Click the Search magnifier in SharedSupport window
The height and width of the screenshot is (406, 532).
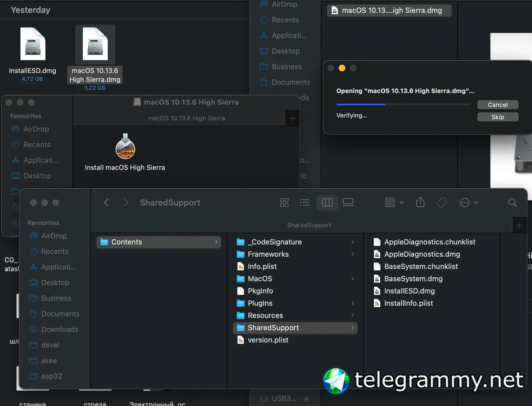[512, 202]
